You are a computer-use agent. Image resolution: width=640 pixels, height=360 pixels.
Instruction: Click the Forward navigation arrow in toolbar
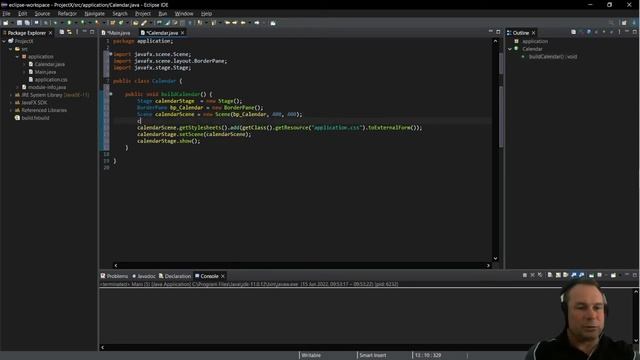257,23
